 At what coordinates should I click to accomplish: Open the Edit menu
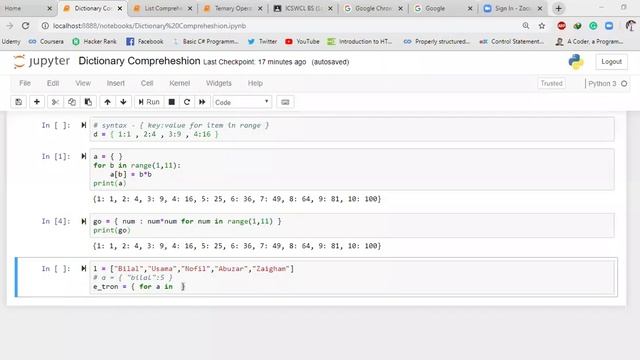[53, 83]
